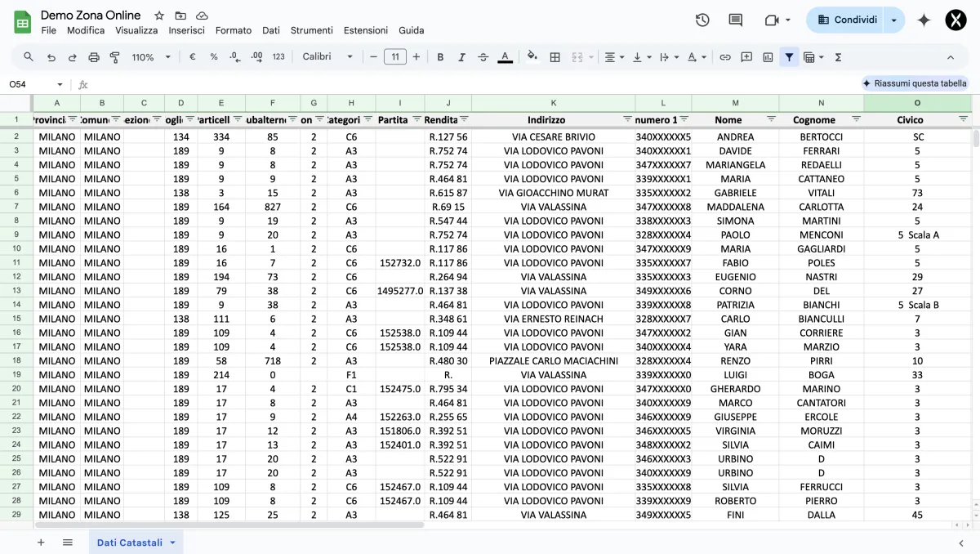Open the fill color bucket
The image size is (980, 554).
(532, 57)
